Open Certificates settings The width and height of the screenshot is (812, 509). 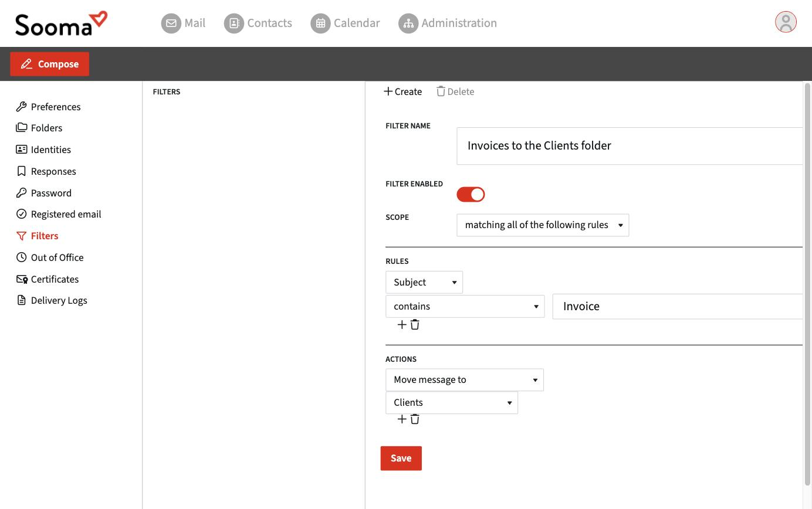click(47, 279)
